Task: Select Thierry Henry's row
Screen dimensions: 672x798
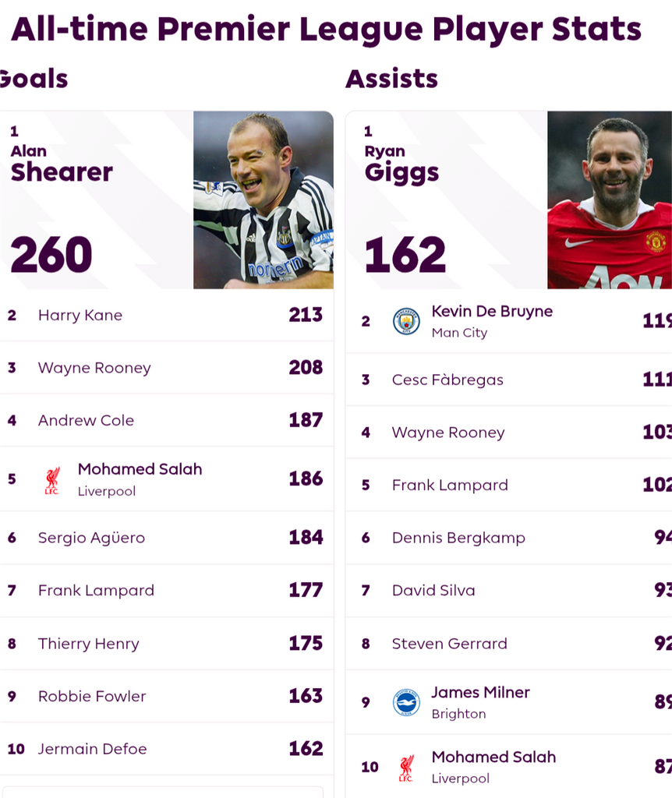Action: (x=167, y=643)
